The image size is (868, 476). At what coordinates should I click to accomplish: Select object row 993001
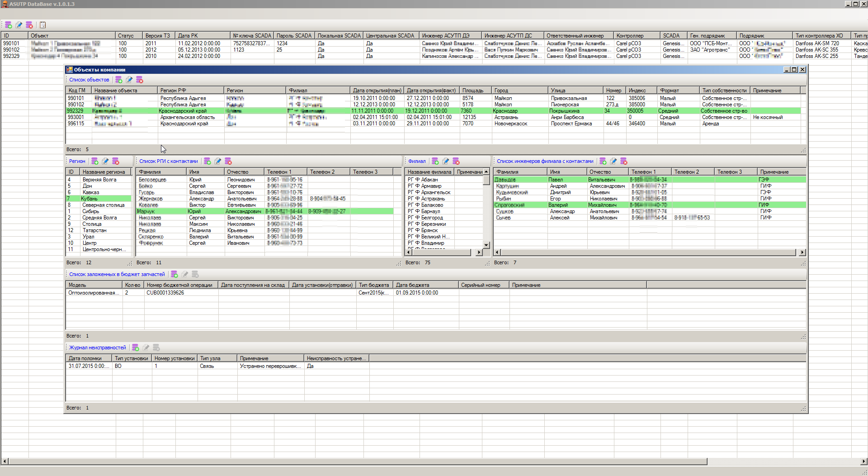click(76, 117)
